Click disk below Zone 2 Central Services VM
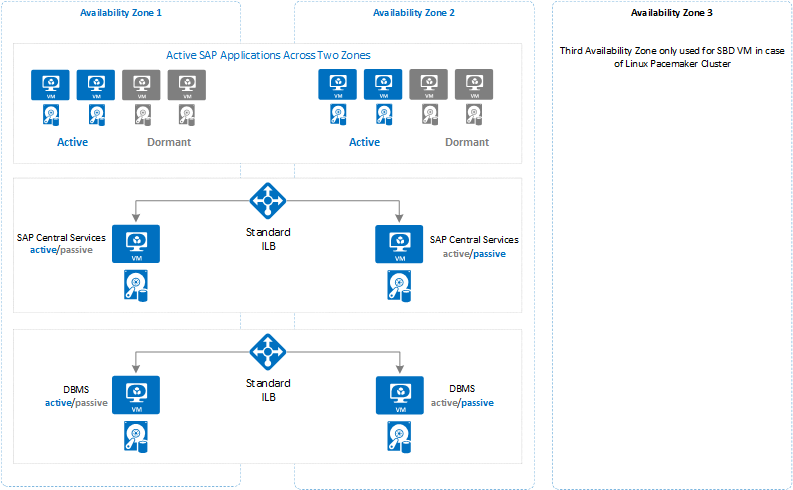The height and width of the screenshot is (490, 793). (x=399, y=286)
